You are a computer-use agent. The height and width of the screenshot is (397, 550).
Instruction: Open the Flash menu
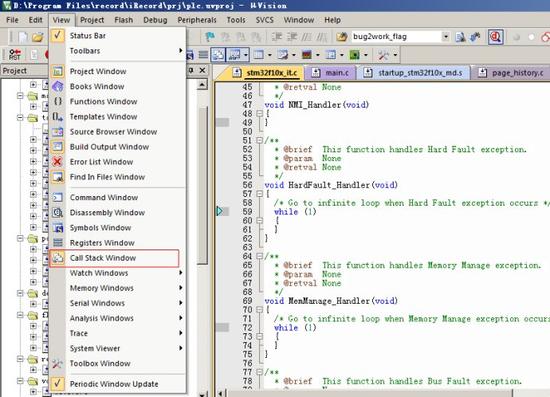pyautogui.click(x=123, y=20)
